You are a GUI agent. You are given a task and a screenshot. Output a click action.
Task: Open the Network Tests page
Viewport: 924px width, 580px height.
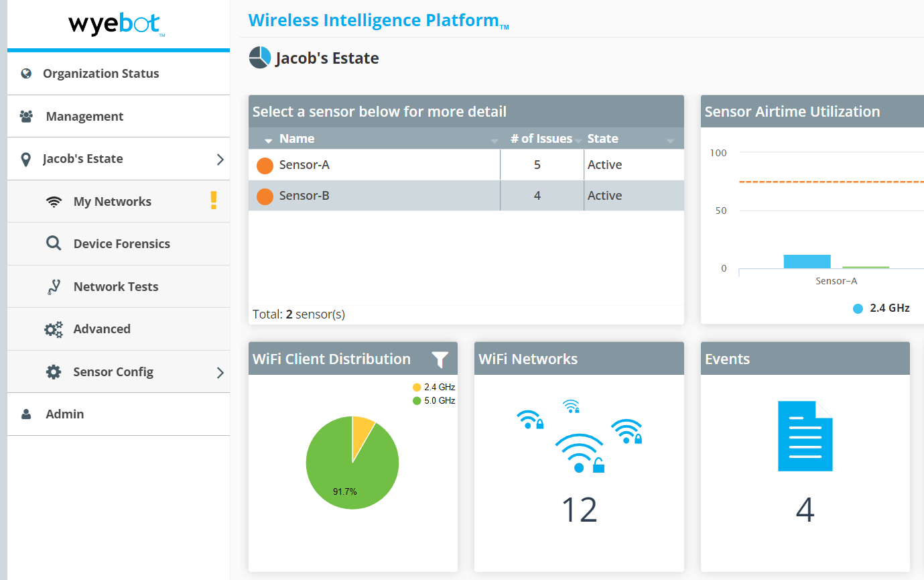pyautogui.click(x=116, y=287)
